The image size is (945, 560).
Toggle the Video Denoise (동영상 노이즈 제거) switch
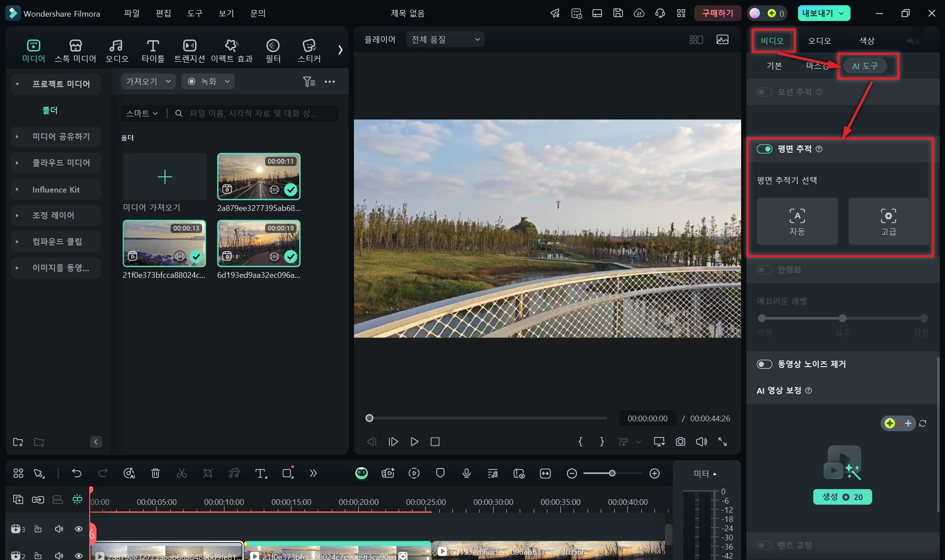pos(764,364)
